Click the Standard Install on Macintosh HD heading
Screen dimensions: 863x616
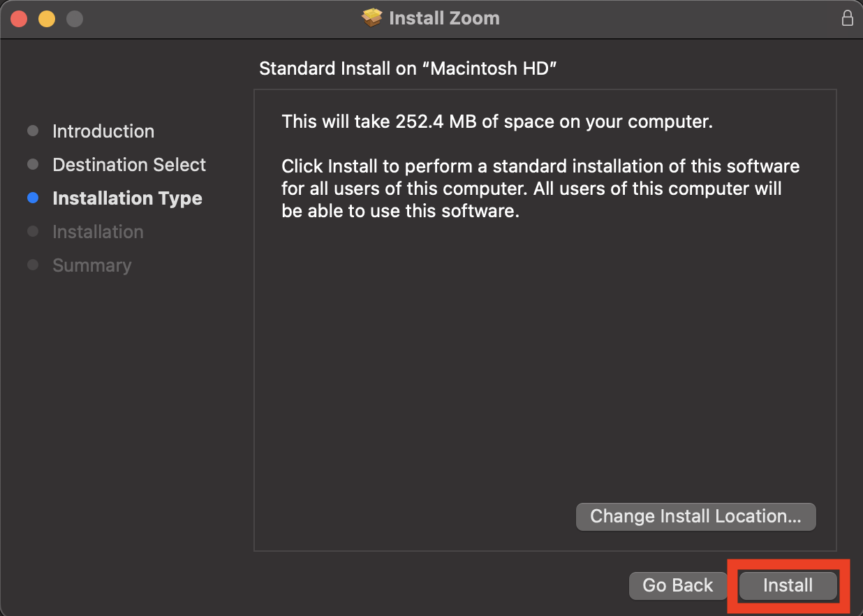point(408,68)
